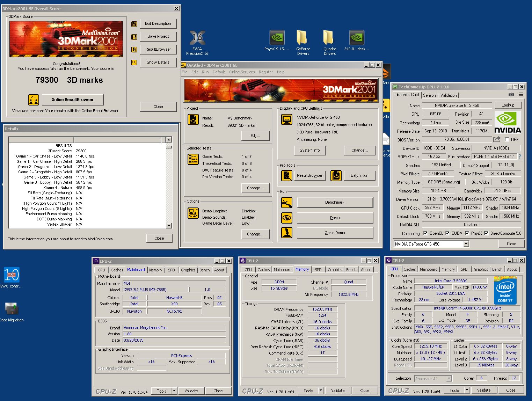532x401 pixels.
Task: Click the Lookup button in GPU-Z
Action: tap(508, 105)
